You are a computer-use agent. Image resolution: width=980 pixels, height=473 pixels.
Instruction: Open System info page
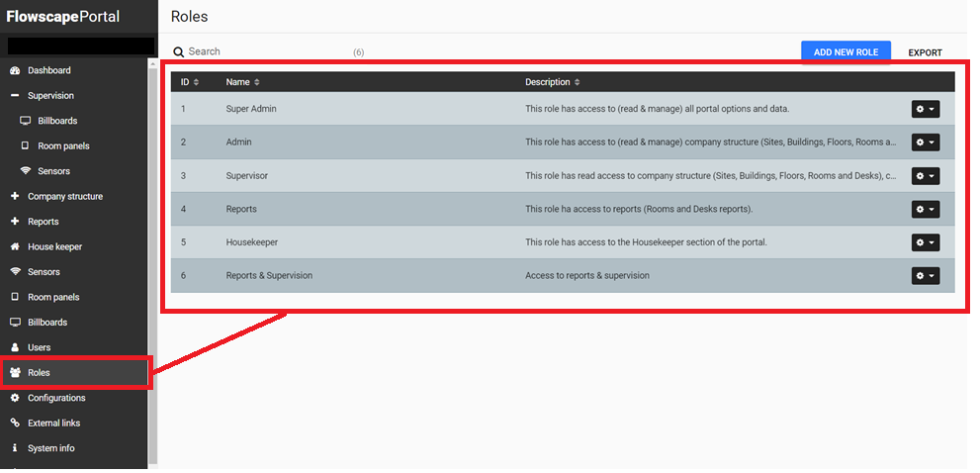click(x=51, y=448)
